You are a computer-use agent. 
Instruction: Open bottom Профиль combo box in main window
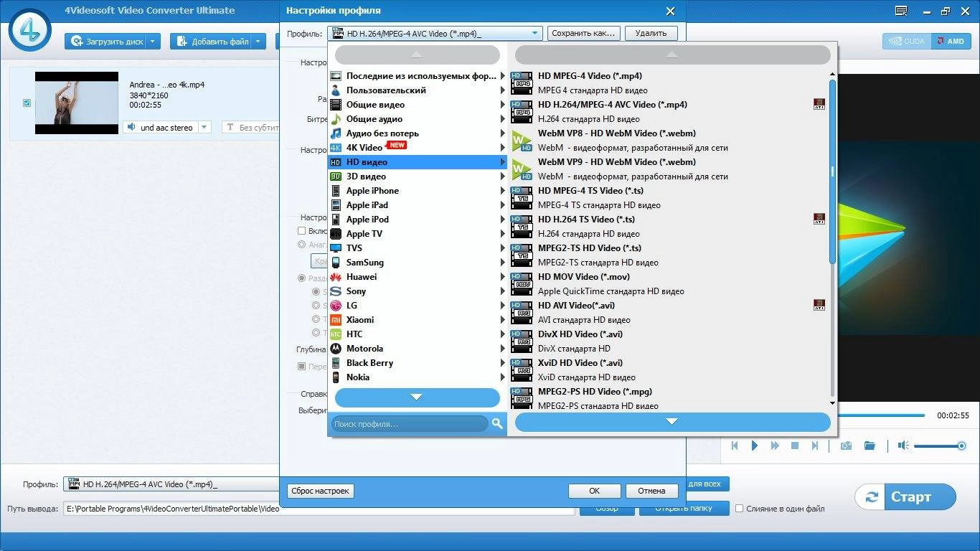[172, 484]
